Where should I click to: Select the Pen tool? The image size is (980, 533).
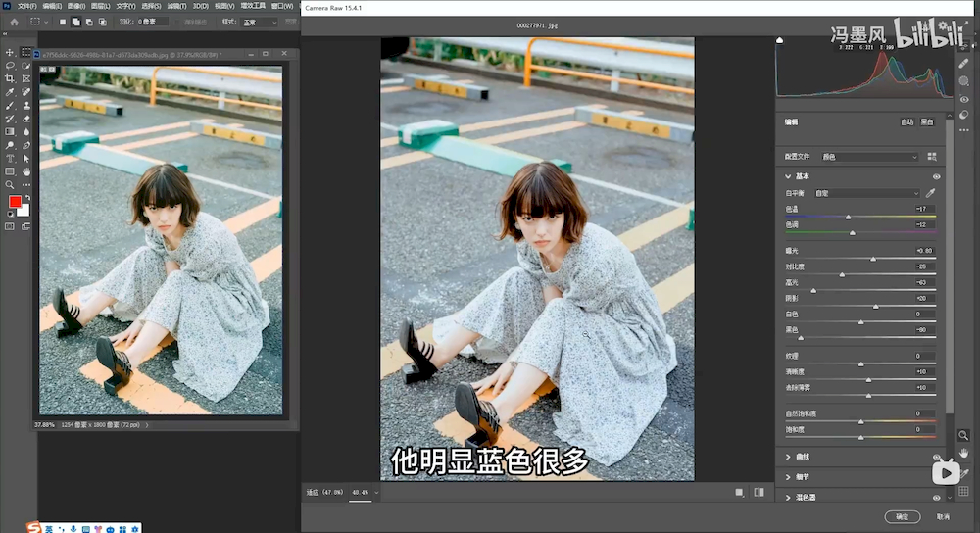[x=26, y=145]
